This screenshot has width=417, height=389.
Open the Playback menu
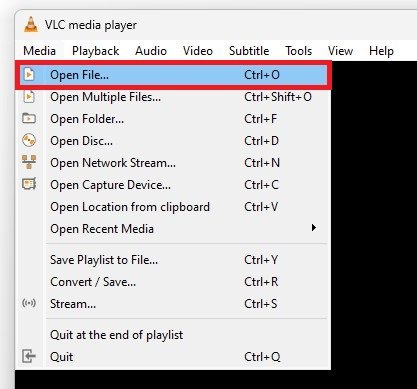tap(96, 51)
